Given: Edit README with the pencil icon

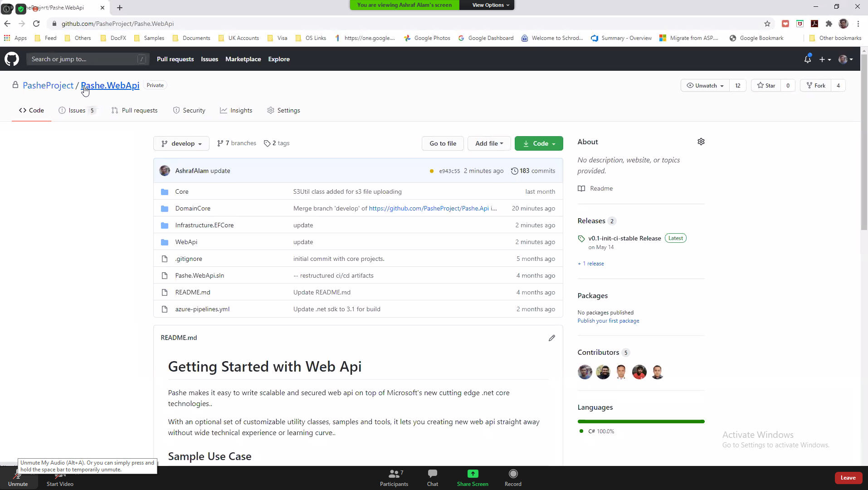Looking at the screenshot, I should pyautogui.click(x=551, y=338).
